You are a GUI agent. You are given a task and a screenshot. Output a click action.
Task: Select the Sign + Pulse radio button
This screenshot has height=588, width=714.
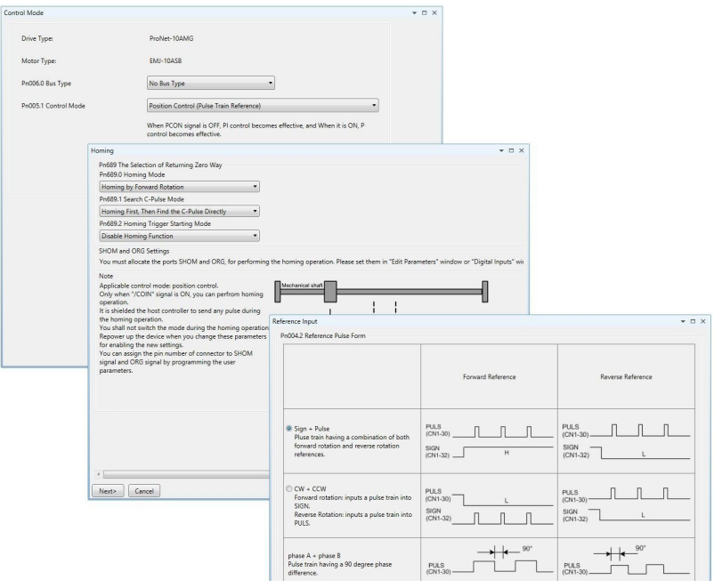[288, 428]
